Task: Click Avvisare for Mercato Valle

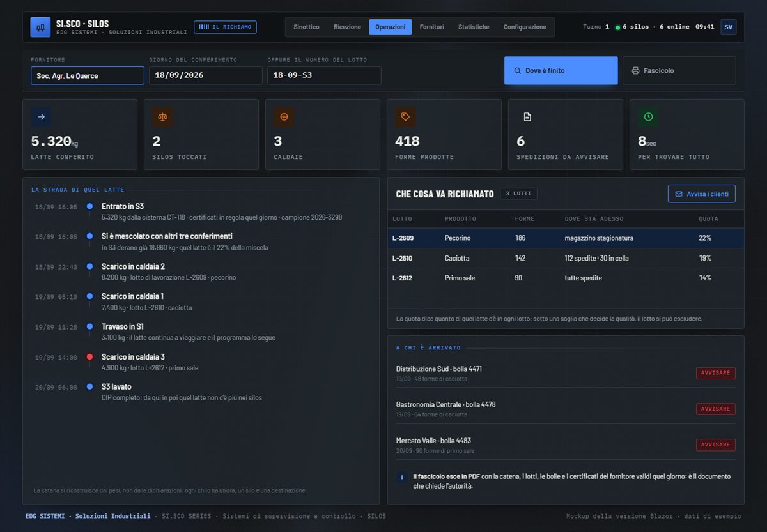Action: [716, 445]
